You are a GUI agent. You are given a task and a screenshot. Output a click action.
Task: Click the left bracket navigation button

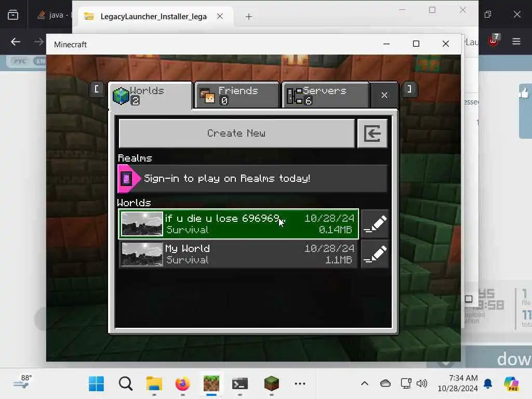(97, 89)
